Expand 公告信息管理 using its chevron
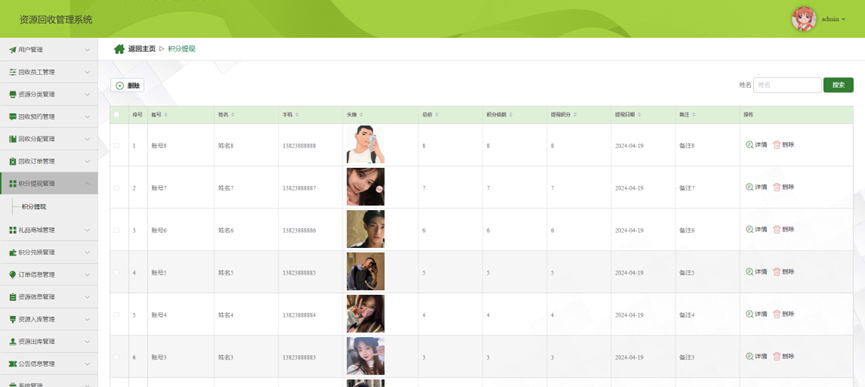The width and height of the screenshot is (865, 387). pyautogui.click(x=87, y=364)
